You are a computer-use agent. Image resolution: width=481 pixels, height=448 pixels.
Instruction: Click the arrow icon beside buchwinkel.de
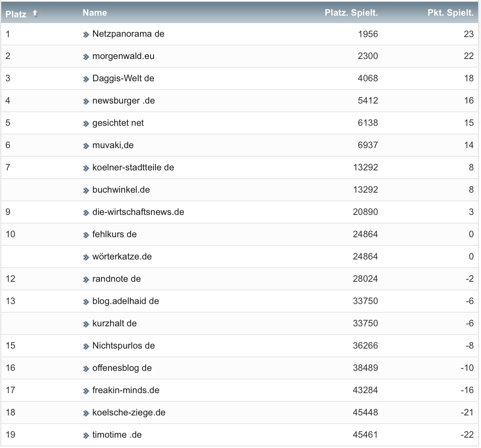click(86, 191)
